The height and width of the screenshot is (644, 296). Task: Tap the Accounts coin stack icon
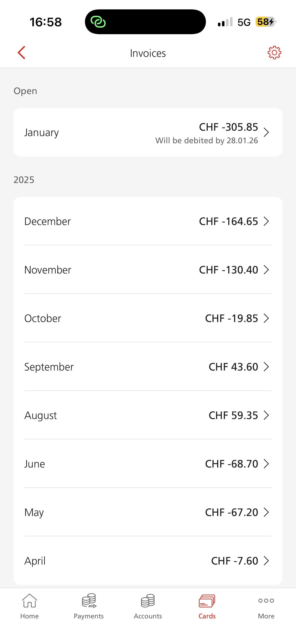148,600
